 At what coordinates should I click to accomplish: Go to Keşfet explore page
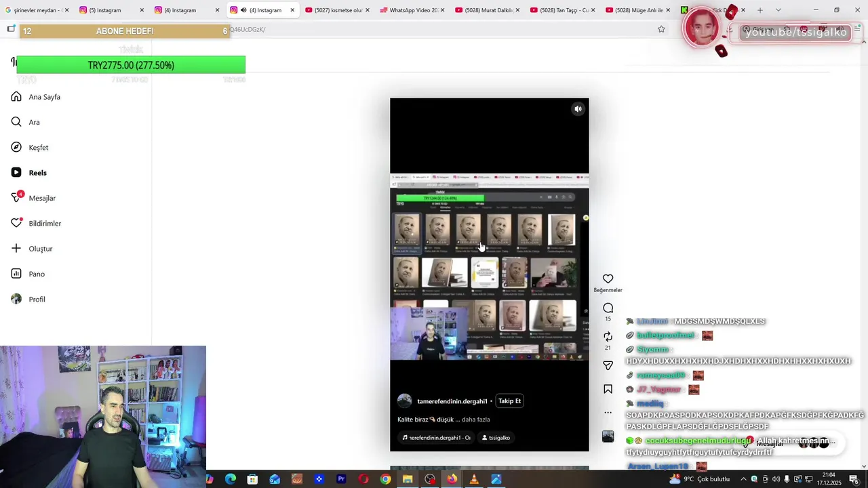[30, 147]
